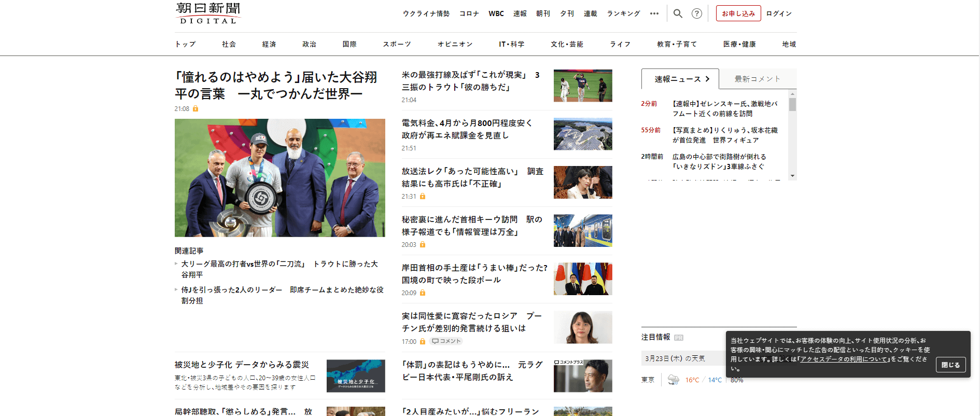Select the 速報ニュース tab
The image size is (980, 416).
pyautogui.click(x=680, y=79)
